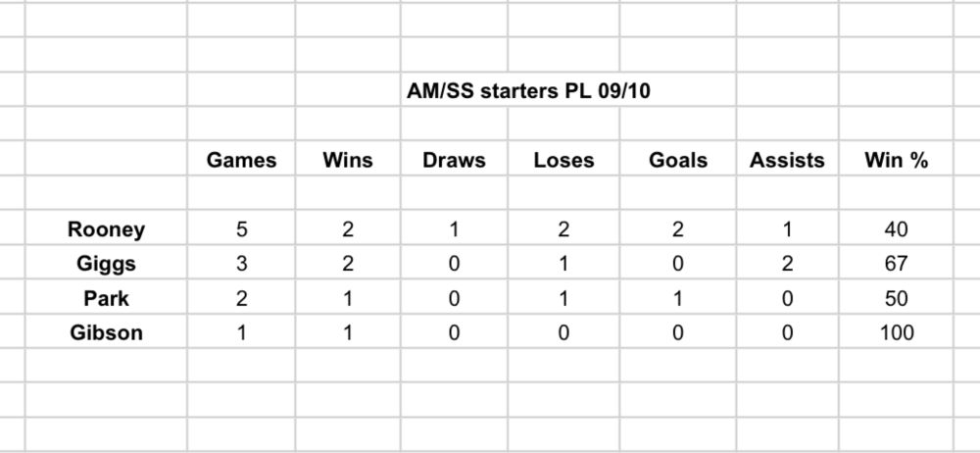Click Park's Win % cell showing 50
Viewport: 980px width, 453px height.
(897, 298)
